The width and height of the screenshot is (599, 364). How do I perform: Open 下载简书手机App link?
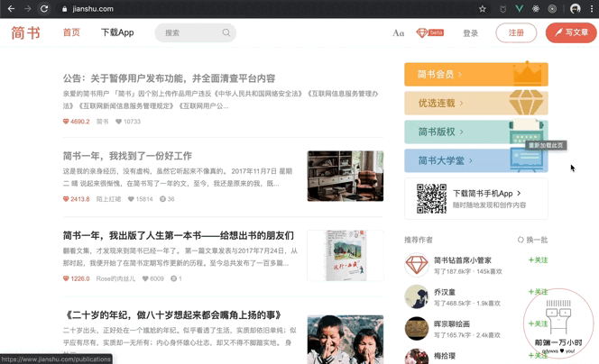point(487,194)
